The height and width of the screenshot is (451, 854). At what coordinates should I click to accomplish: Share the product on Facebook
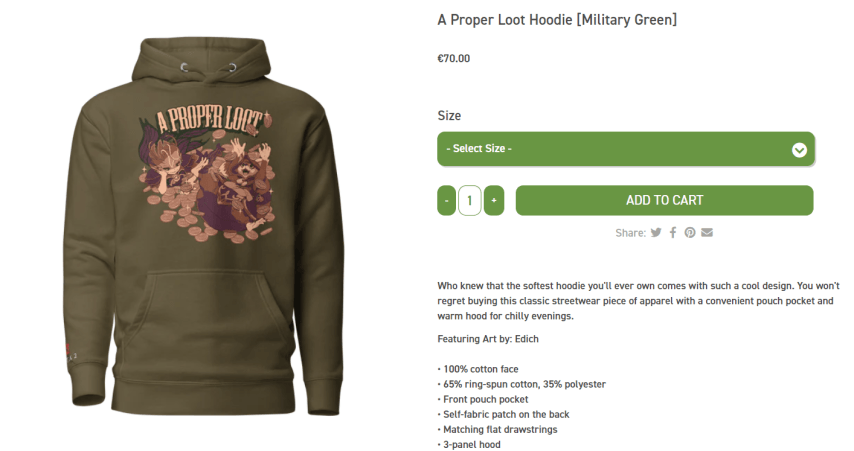[x=673, y=233]
